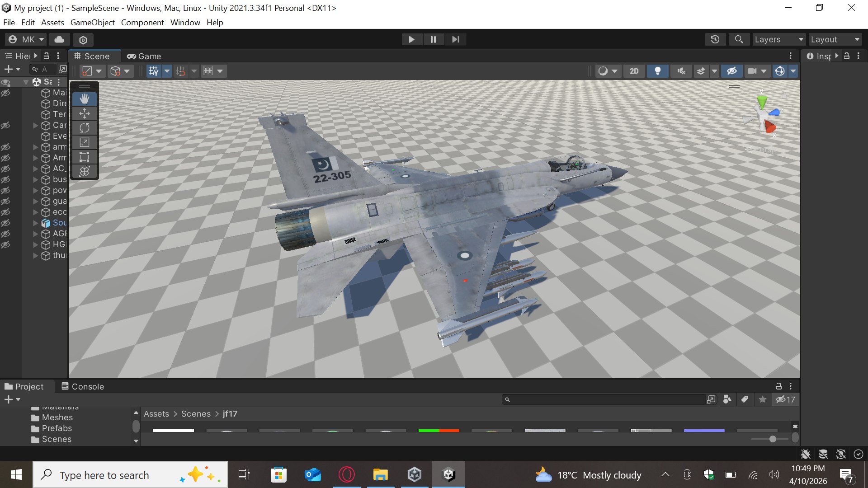Select the combined Transform tool
The height and width of the screenshot is (488, 868).
click(85, 171)
